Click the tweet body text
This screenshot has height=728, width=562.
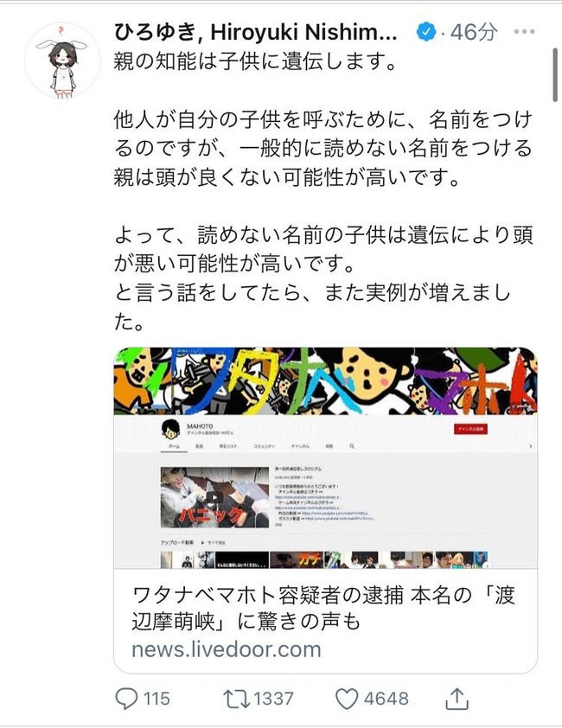[x=323, y=191]
